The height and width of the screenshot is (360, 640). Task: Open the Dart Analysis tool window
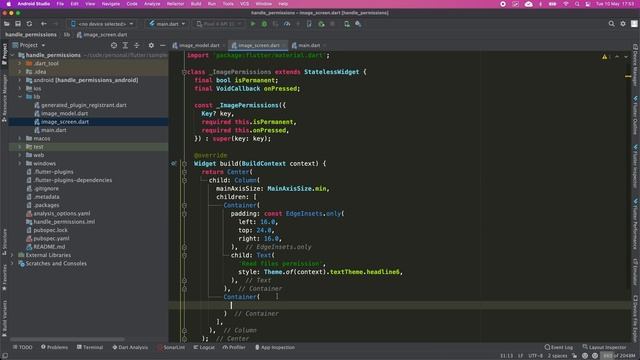point(130,347)
